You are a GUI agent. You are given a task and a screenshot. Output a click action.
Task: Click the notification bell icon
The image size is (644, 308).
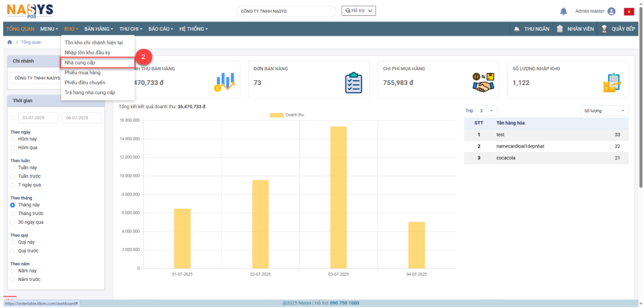564,11
